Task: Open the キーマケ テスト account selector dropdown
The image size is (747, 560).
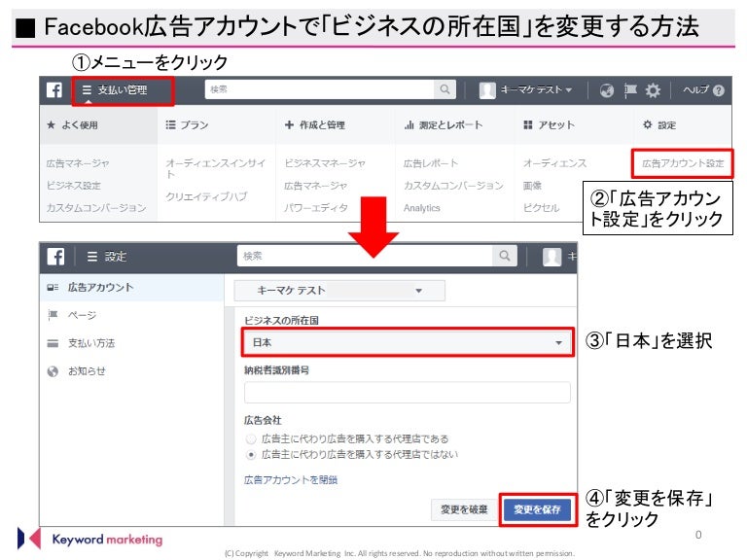Action: [x=338, y=291]
